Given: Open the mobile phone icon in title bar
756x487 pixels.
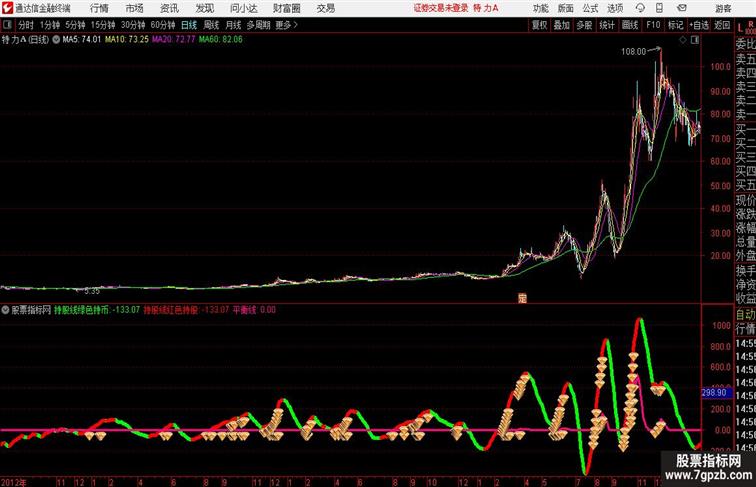Looking at the screenshot, I should coord(659,8).
